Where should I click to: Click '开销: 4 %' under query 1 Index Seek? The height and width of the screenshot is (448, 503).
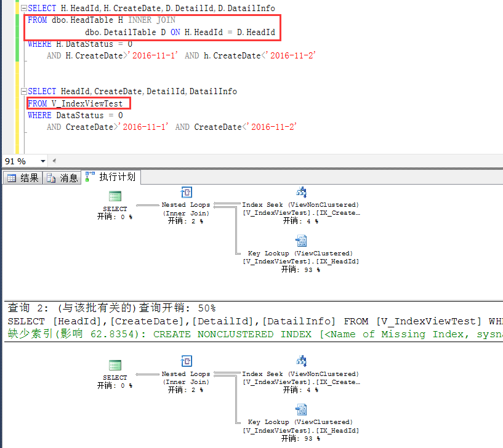click(x=300, y=221)
